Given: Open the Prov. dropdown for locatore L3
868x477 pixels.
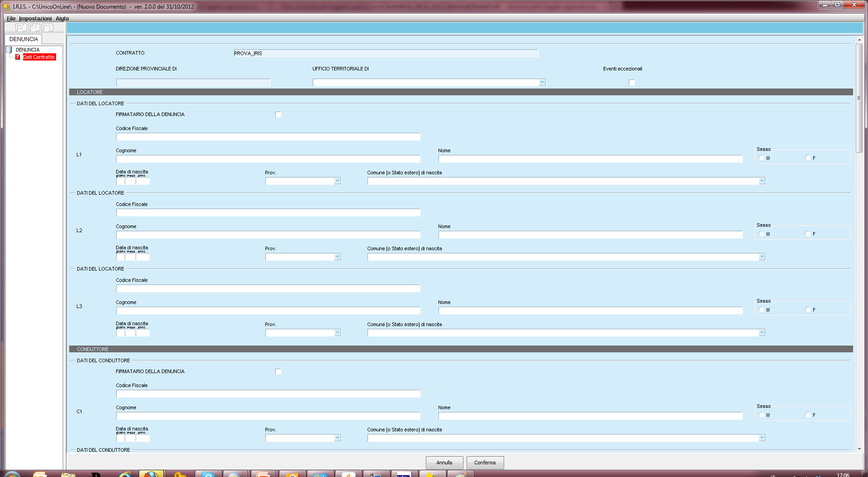Looking at the screenshot, I should (337, 333).
